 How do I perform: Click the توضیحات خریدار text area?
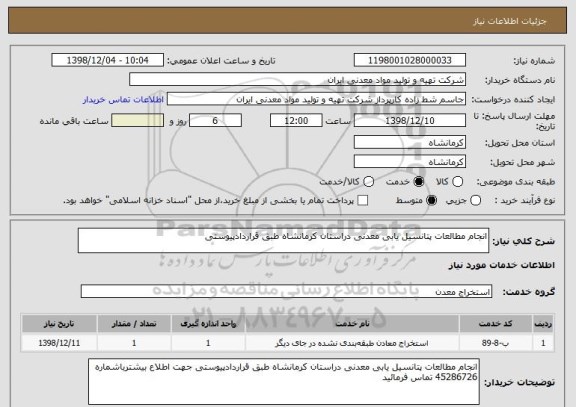pos(284,382)
